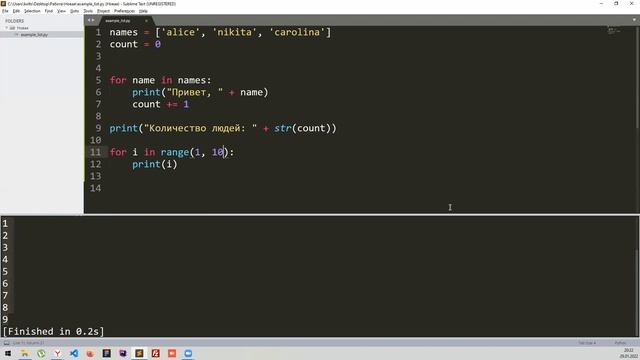Go to next tab using right arrow

pyautogui.click(x=93, y=20)
